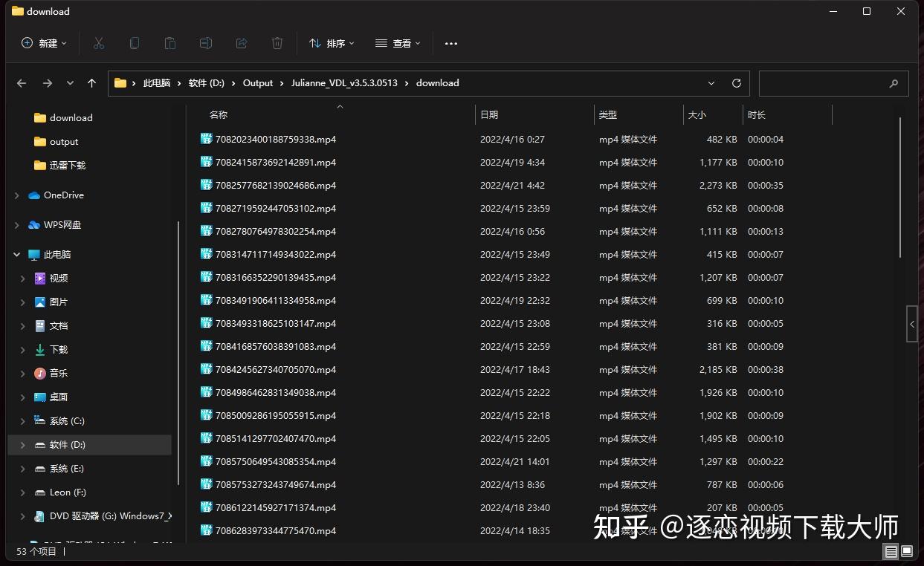Select file 7085750649543085354.mp4
Image resolution: width=924 pixels, height=566 pixels.
(276, 462)
